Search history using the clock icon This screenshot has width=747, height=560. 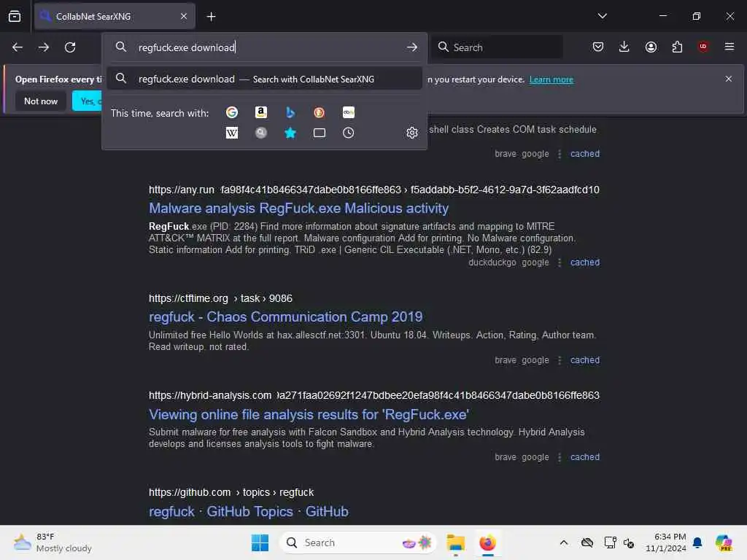coord(348,133)
